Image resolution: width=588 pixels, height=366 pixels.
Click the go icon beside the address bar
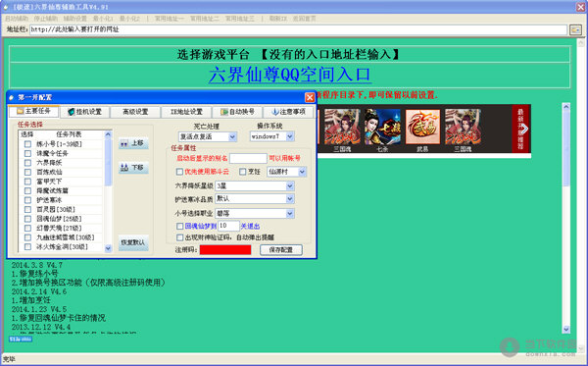coord(575,29)
